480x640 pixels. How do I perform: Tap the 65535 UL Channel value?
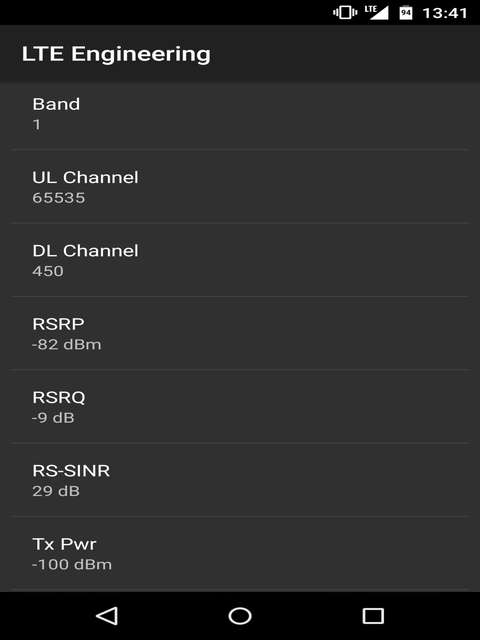click(x=59, y=198)
